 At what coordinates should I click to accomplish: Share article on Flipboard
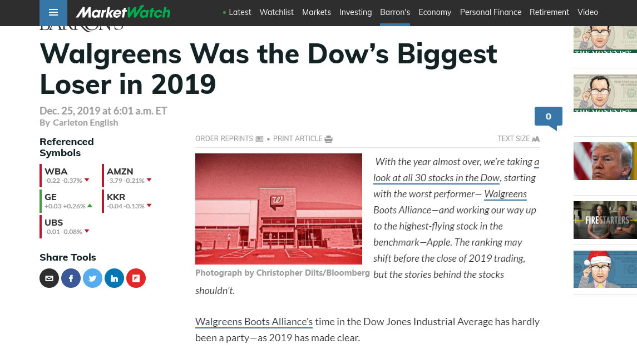136,278
